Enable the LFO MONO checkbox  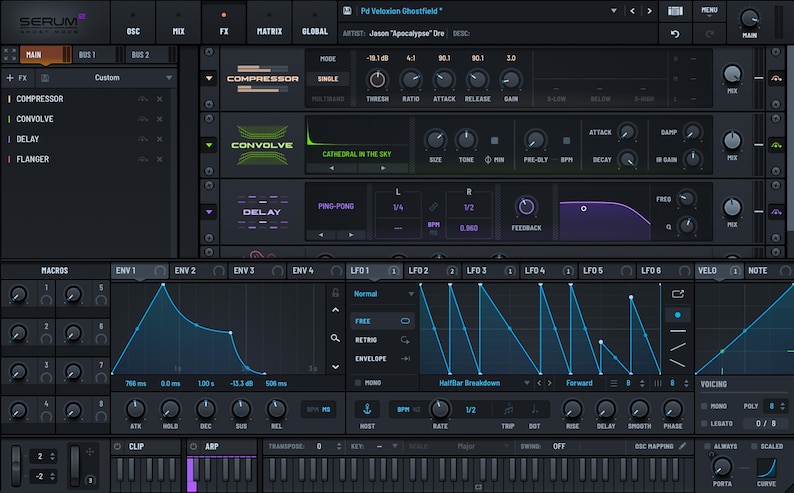[358, 383]
